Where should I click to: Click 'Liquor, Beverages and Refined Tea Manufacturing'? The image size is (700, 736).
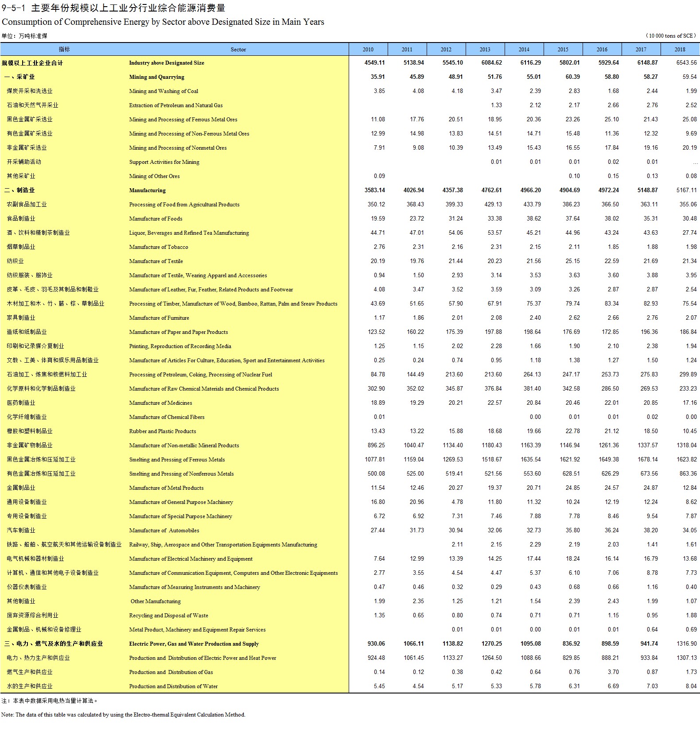click(x=189, y=233)
